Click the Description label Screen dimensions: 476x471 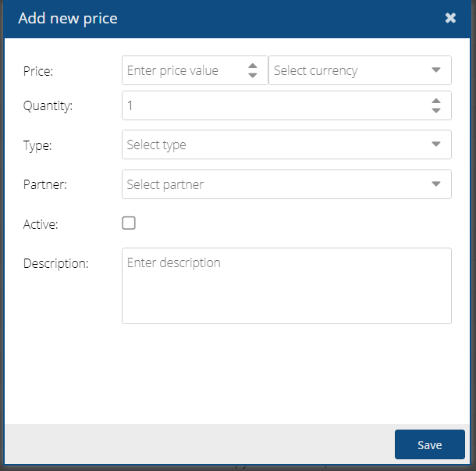click(56, 263)
